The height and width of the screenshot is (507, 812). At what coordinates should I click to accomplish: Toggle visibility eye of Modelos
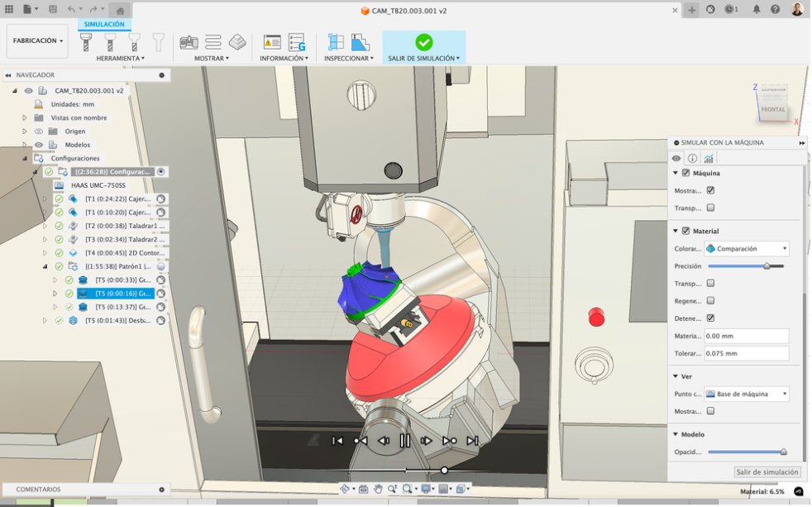[x=39, y=145]
